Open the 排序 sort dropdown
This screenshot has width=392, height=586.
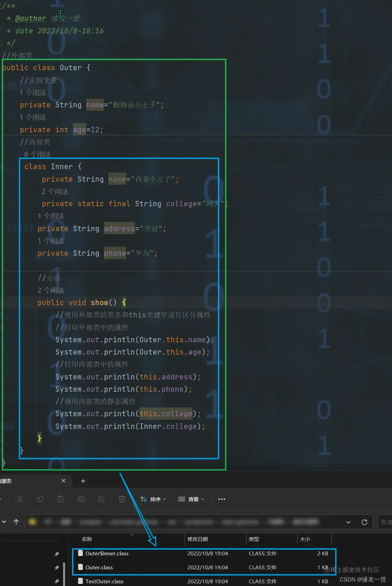153,499
